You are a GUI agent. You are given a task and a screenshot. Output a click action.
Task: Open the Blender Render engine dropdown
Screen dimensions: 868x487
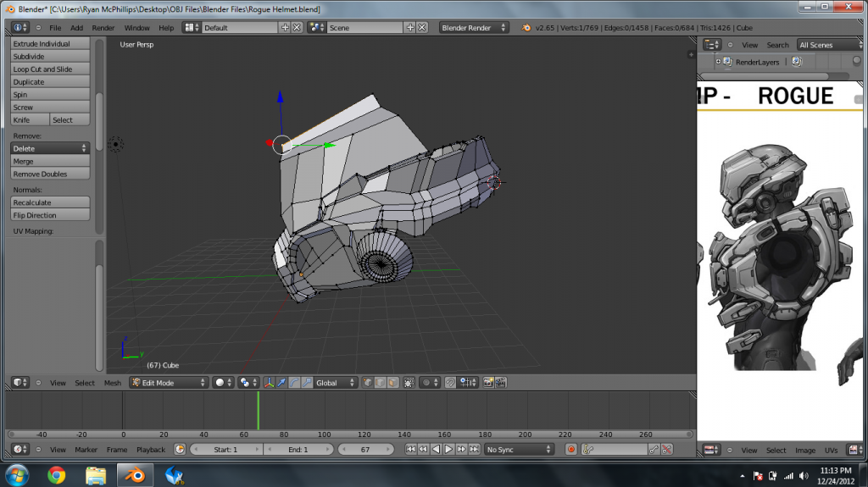tap(473, 28)
